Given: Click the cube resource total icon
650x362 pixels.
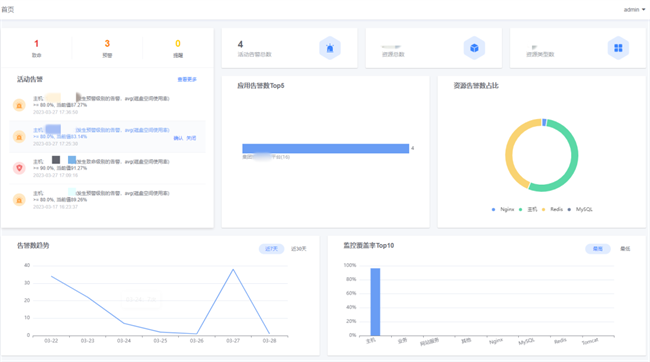Looking at the screenshot, I should pyautogui.click(x=474, y=48).
